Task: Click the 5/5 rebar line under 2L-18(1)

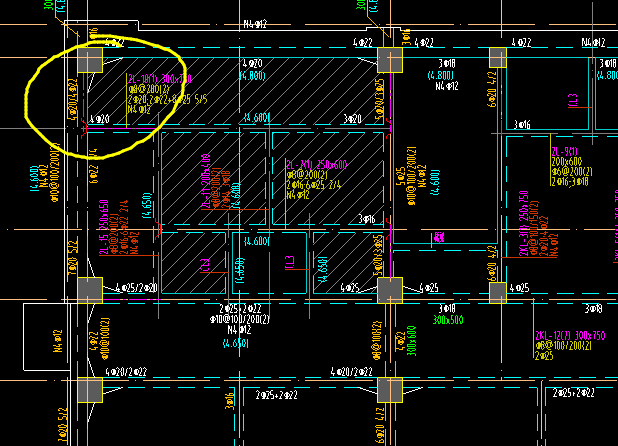Action: (167, 100)
